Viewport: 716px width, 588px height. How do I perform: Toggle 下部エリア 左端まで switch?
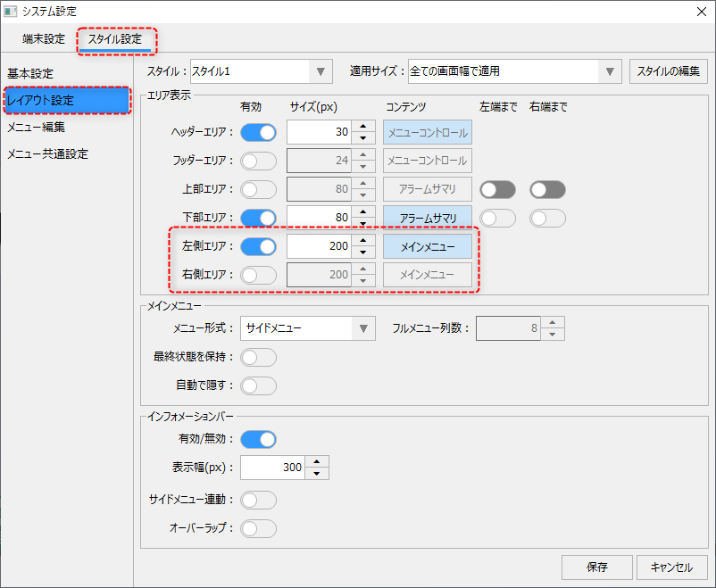(497, 218)
